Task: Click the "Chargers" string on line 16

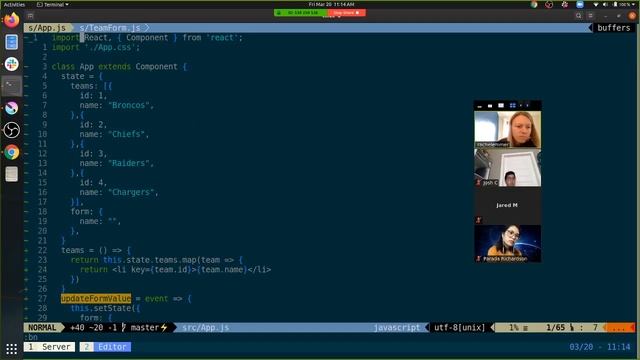Action: coord(131,192)
